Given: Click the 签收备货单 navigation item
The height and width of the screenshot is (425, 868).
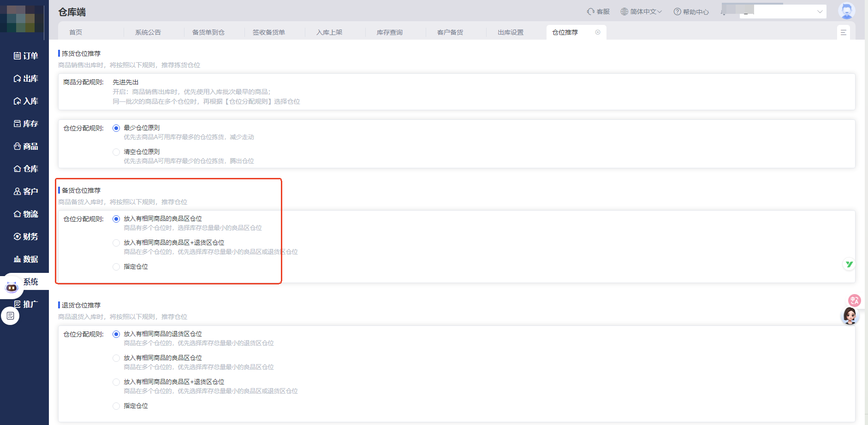Looking at the screenshot, I should pyautogui.click(x=269, y=32).
